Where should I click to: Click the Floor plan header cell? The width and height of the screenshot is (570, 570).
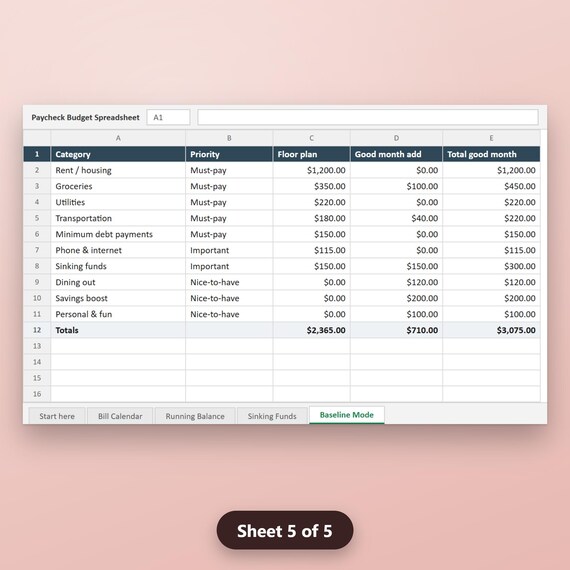tap(312, 154)
